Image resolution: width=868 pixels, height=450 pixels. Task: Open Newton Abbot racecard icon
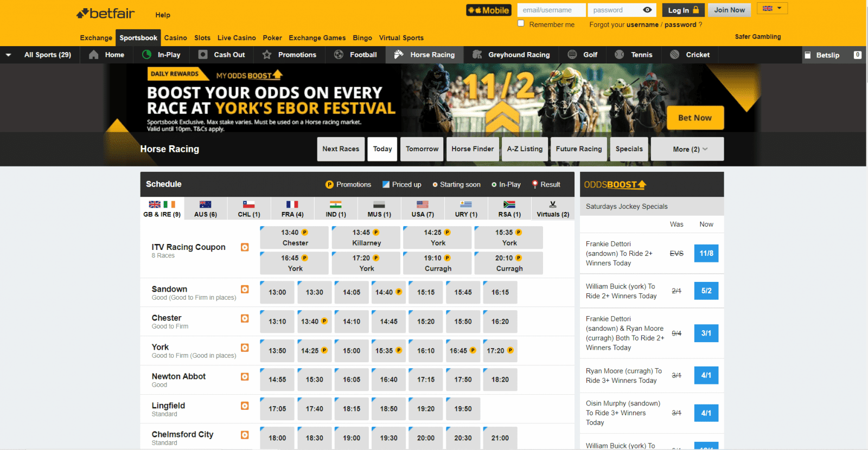coord(245,377)
